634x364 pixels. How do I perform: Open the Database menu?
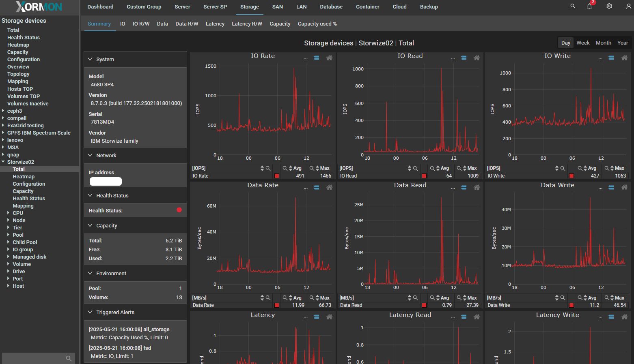[331, 7]
